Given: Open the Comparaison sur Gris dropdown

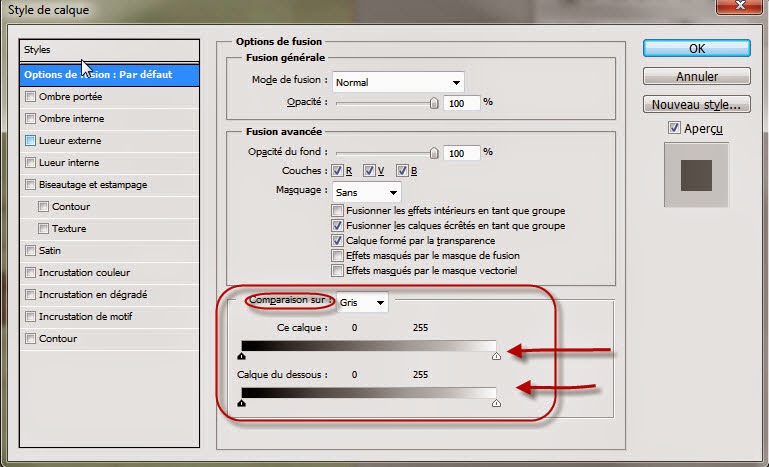Looking at the screenshot, I should [362, 303].
